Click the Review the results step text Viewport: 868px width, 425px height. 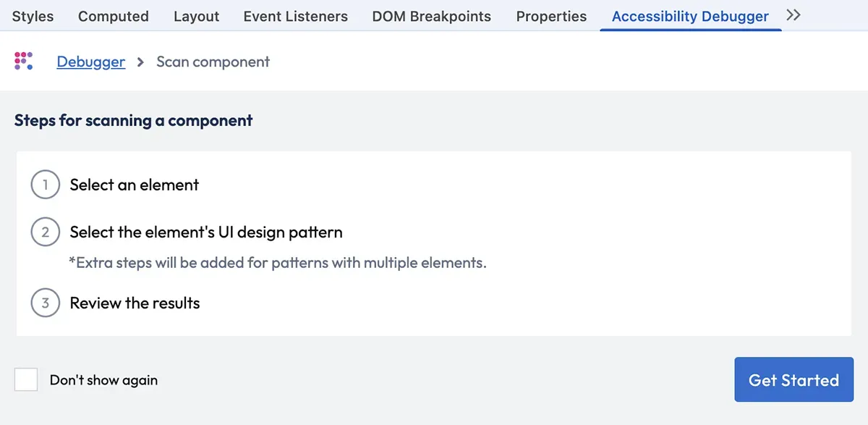pyautogui.click(x=135, y=303)
